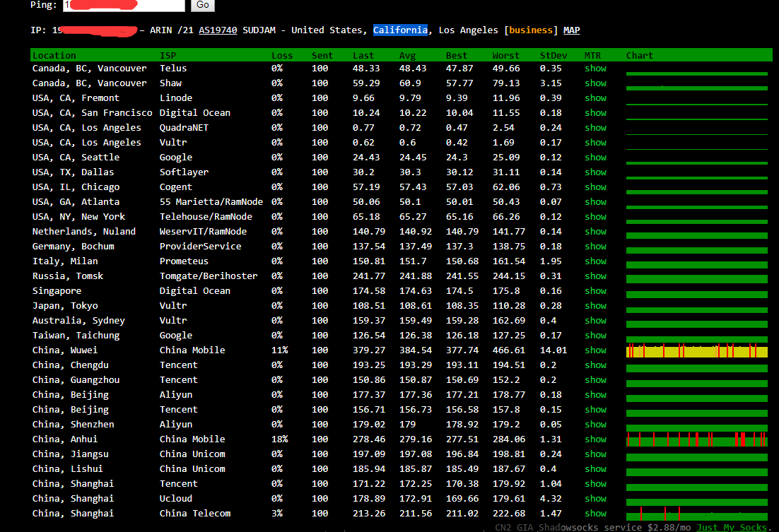Image resolution: width=779 pixels, height=532 pixels.
Task: Click the StDev column header
Action: point(553,55)
